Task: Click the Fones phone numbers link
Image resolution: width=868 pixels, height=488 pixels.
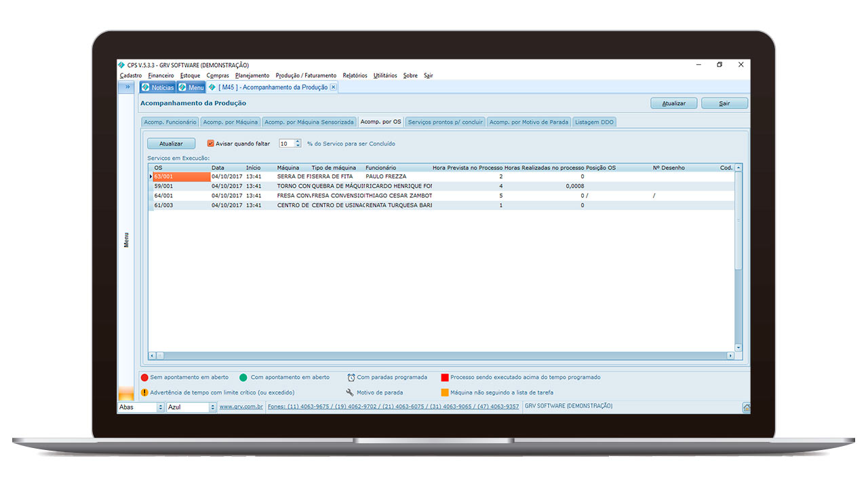Action: 393,407
